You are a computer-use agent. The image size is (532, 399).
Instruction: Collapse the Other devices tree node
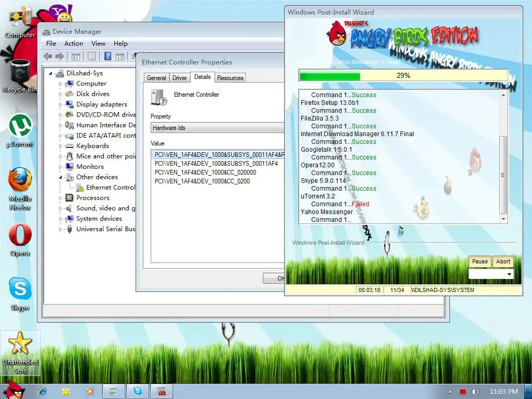pos(60,177)
